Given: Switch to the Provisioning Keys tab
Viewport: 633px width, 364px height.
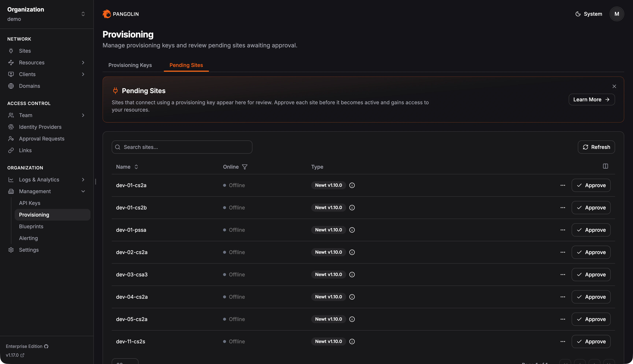Looking at the screenshot, I should pos(130,65).
